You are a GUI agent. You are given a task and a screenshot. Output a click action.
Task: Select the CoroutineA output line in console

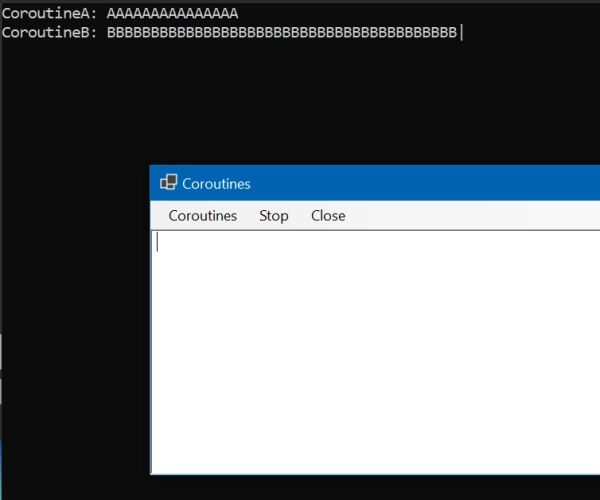tap(120, 13)
